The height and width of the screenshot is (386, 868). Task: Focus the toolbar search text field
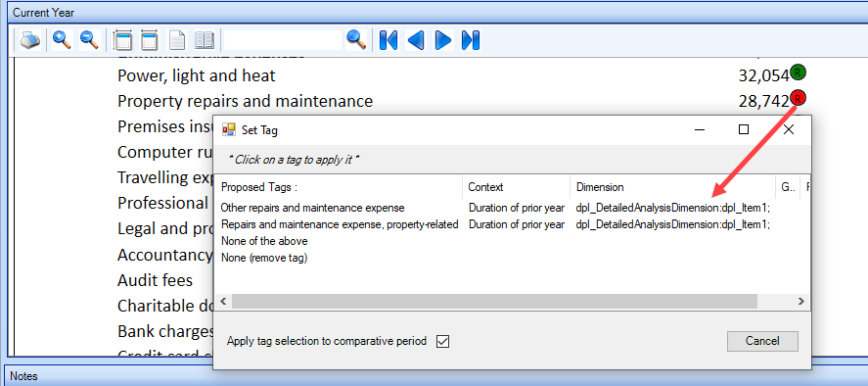tap(283, 40)
